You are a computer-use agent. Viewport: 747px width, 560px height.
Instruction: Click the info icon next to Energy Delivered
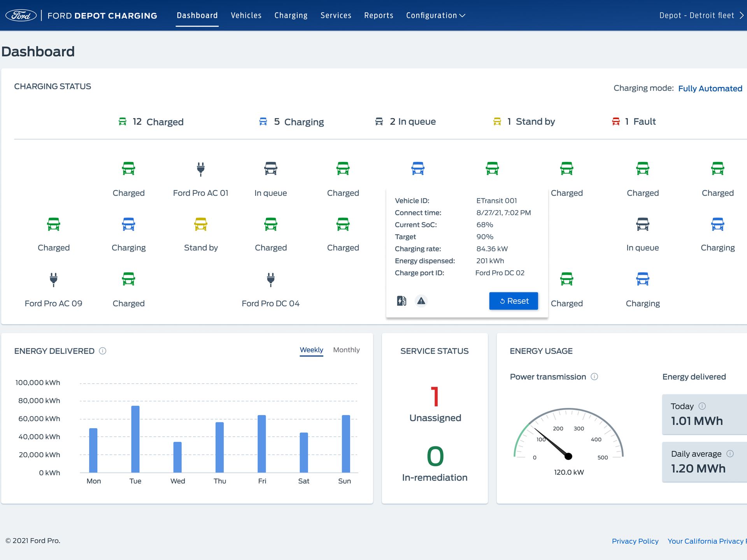pyautogui.click(x=103, y=351)
